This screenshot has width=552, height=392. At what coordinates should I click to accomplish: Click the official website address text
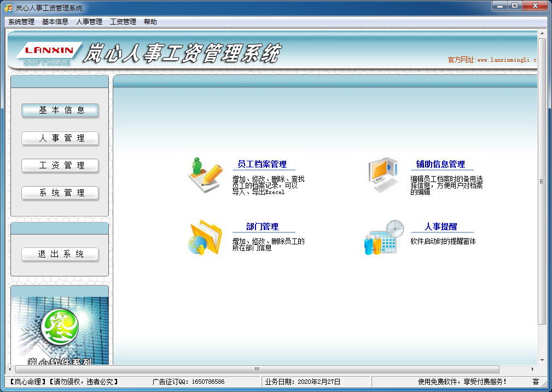pos(492,60)
